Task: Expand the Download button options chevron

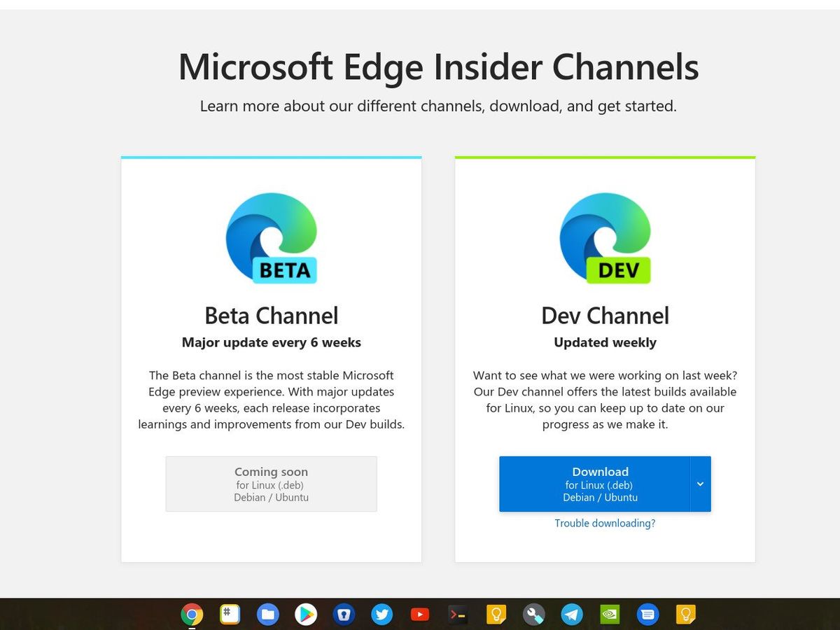Action: tap(700, 484)
